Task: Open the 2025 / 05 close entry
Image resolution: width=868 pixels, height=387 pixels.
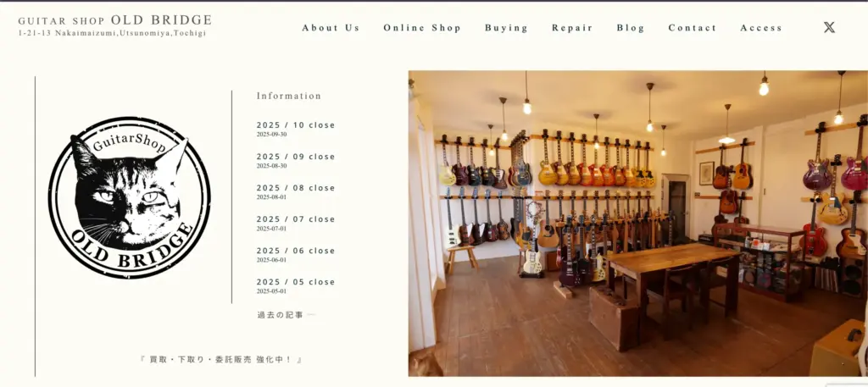Action: (x=296, y=282)
